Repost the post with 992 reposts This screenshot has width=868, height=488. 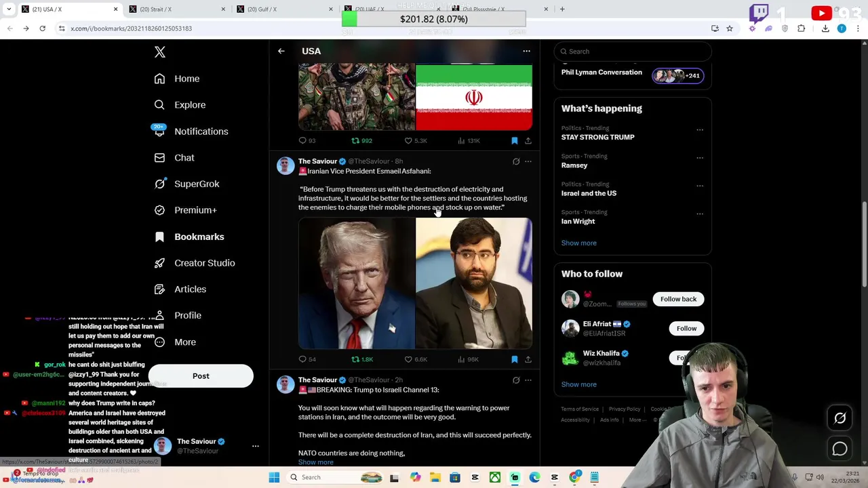tap(361, 141)
